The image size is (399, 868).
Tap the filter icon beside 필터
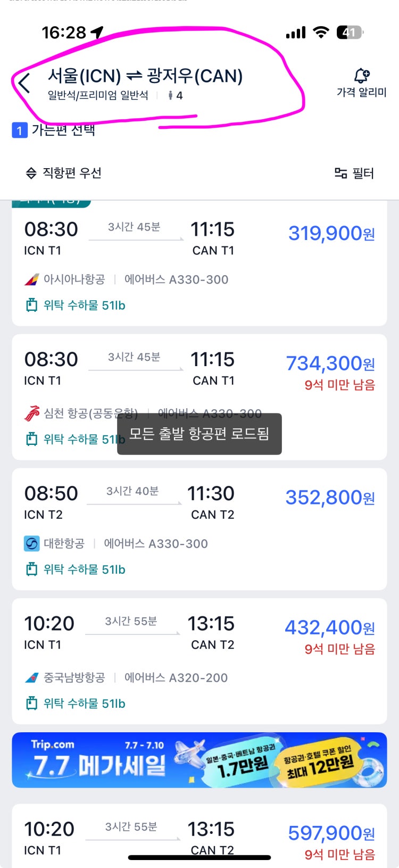340,173
